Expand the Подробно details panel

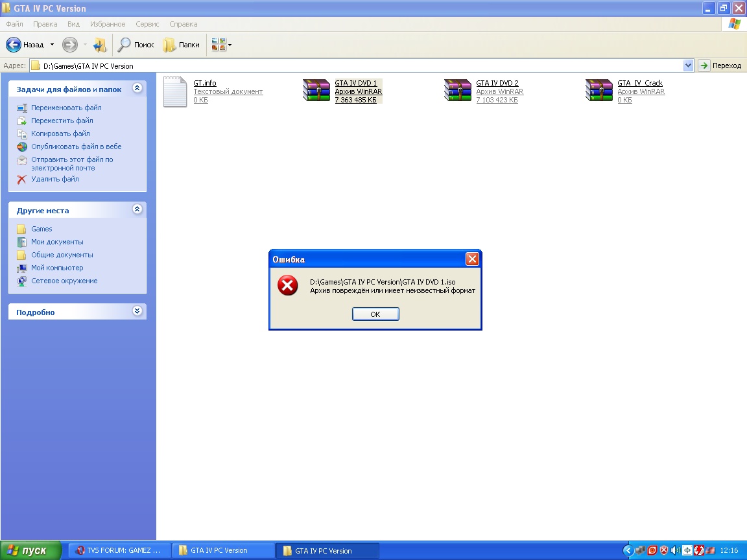tap(137, 311)
